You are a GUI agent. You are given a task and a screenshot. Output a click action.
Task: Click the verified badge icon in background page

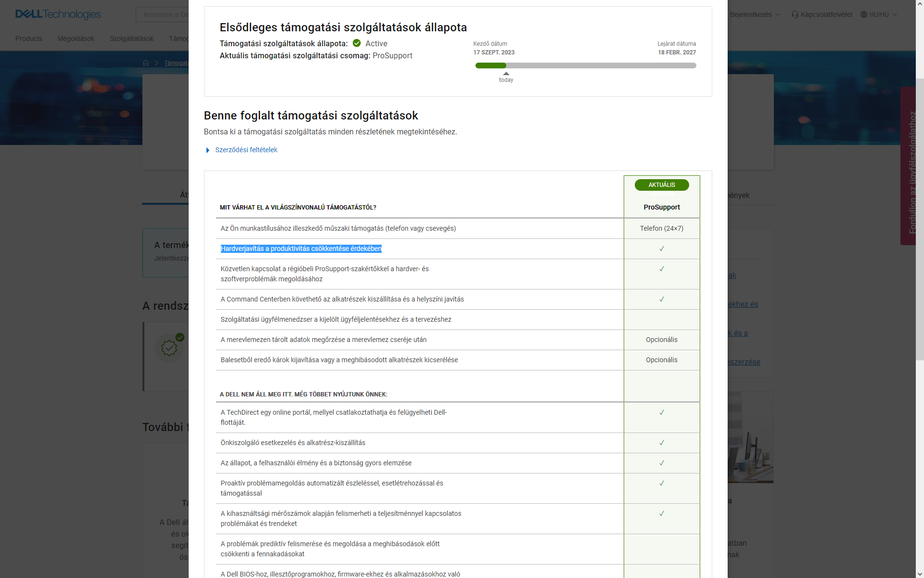coord(169,347)
